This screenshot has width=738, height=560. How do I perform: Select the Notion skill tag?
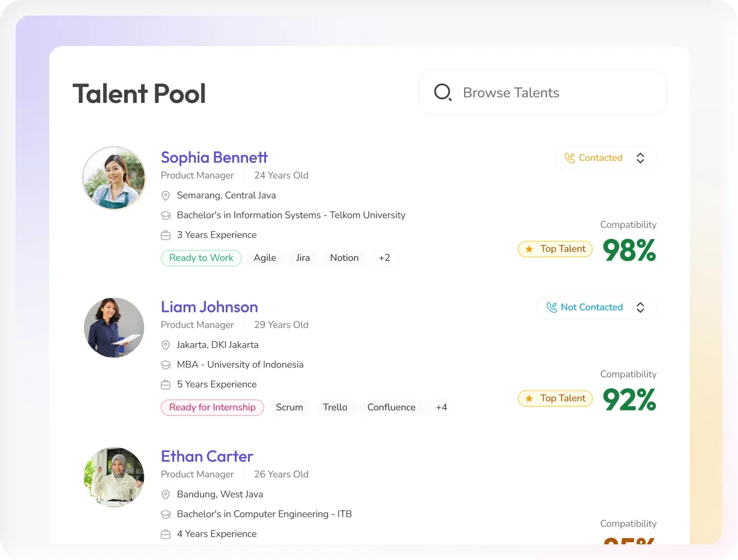[x=344, y=258]
